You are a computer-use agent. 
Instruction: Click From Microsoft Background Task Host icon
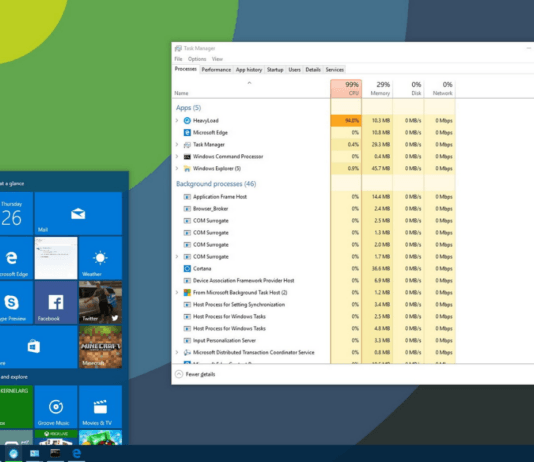187,292
